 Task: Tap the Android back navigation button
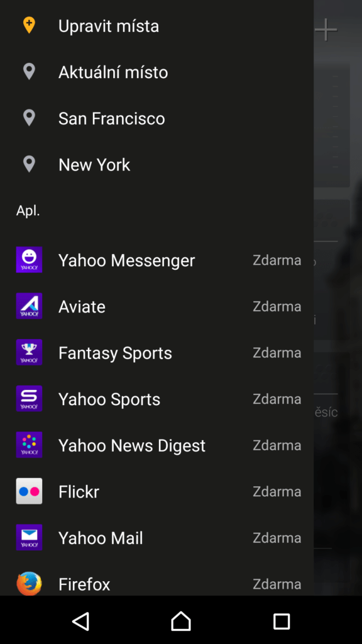(81, 621)
